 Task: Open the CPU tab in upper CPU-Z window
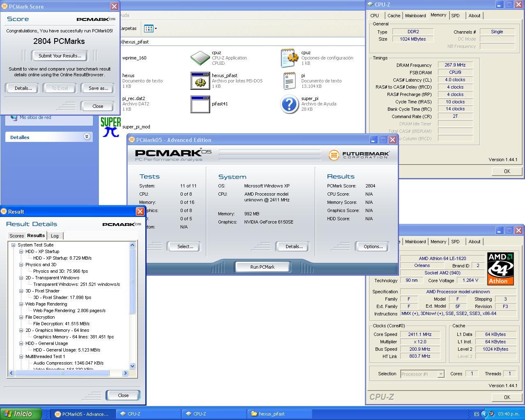(374, 16)
